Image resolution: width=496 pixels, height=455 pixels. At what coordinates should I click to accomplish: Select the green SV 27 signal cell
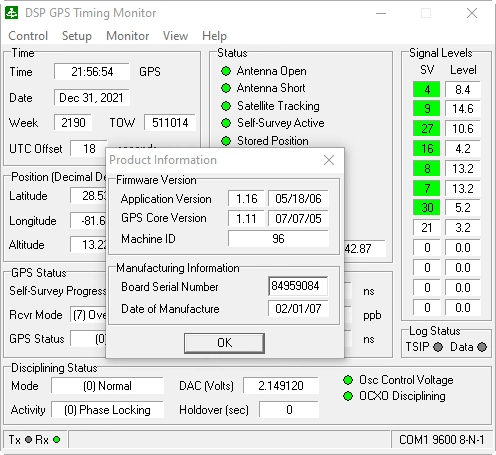pyautogui.click(x=427, y=128)
